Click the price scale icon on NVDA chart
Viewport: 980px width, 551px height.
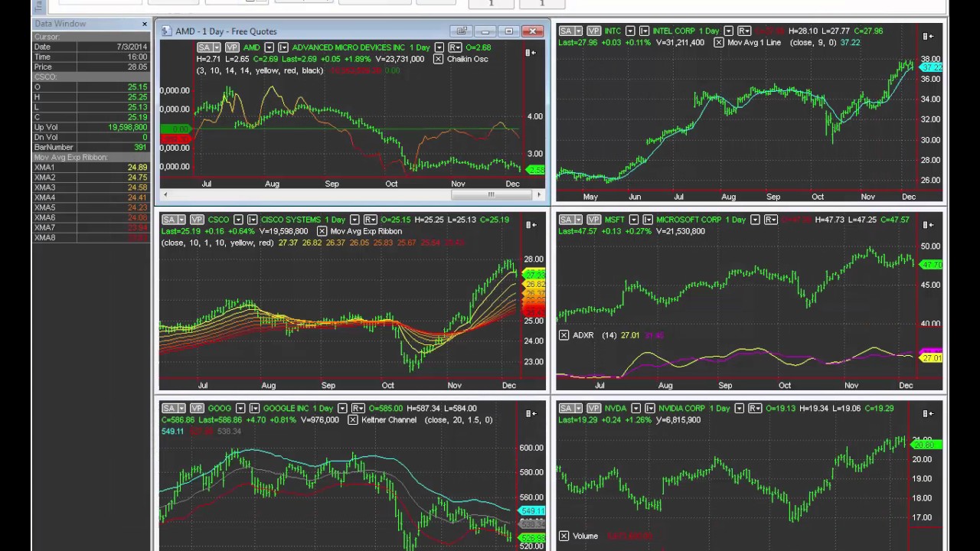coord(928,413)
